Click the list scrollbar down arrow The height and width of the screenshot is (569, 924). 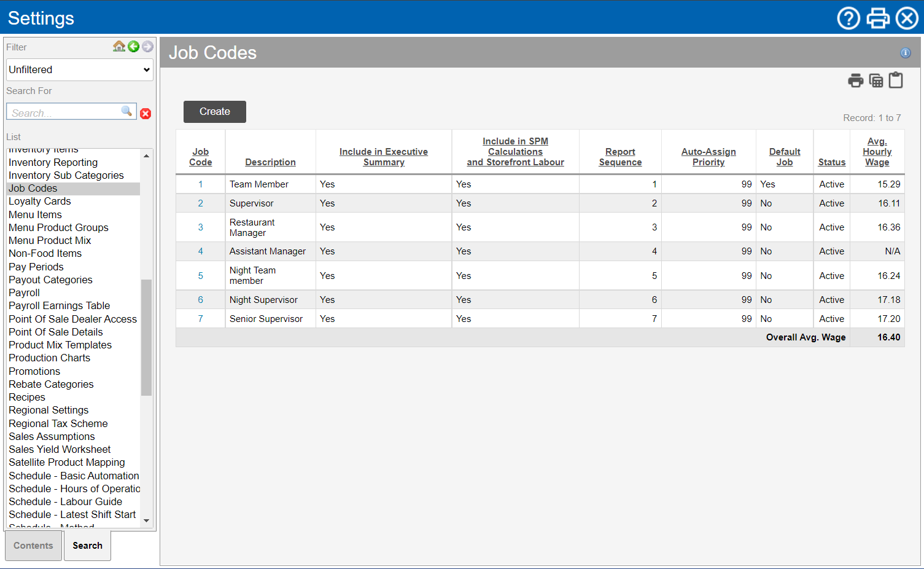coord(146,520)
